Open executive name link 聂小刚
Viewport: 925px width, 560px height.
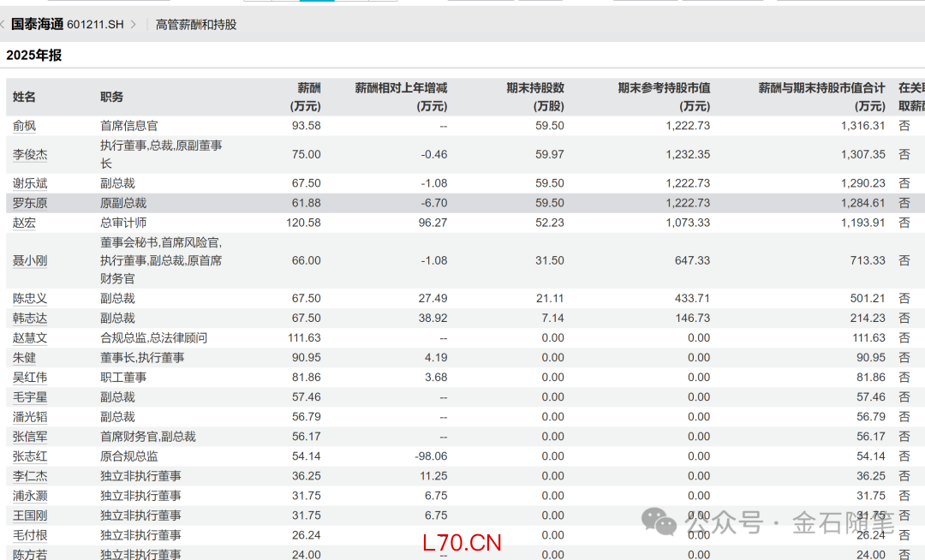(30, 260)
